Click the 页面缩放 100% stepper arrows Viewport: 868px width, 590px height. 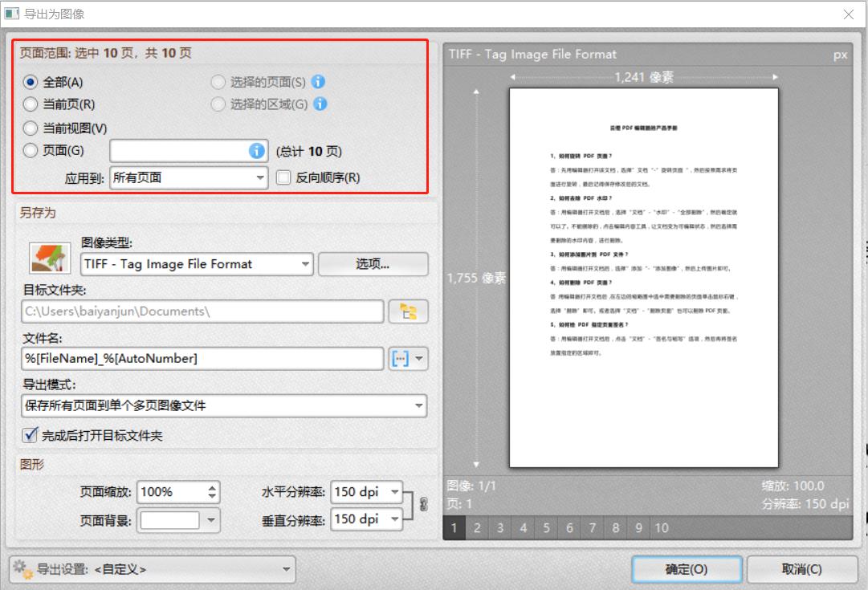tap(212, 492)
